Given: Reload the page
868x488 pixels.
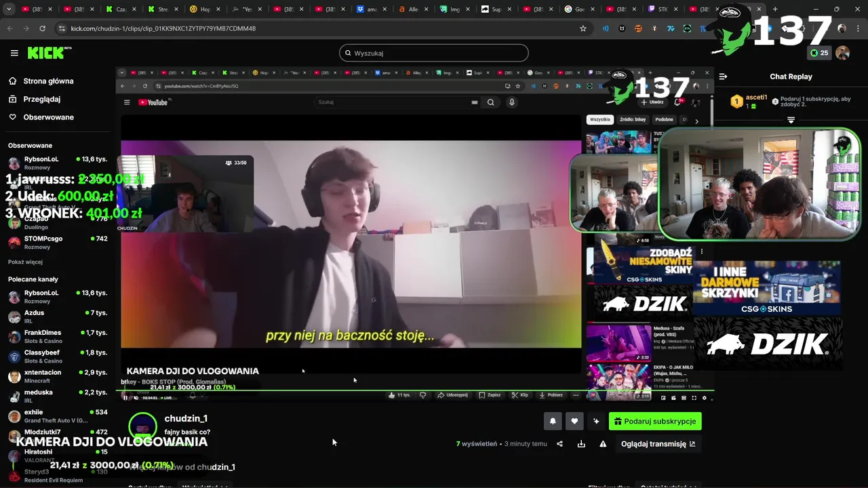Looking at the screenshot, I should [x=42, y=28].
